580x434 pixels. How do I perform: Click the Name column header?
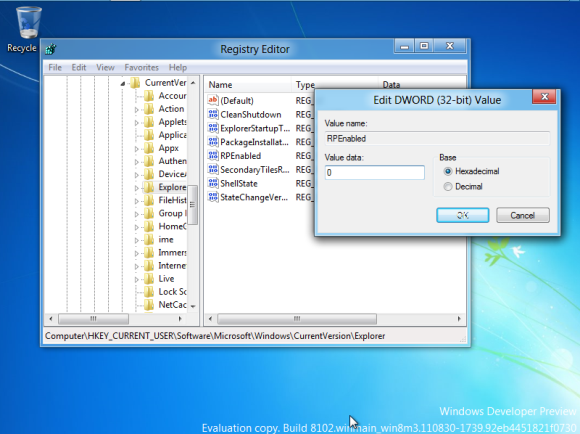(x=248, y=85)
